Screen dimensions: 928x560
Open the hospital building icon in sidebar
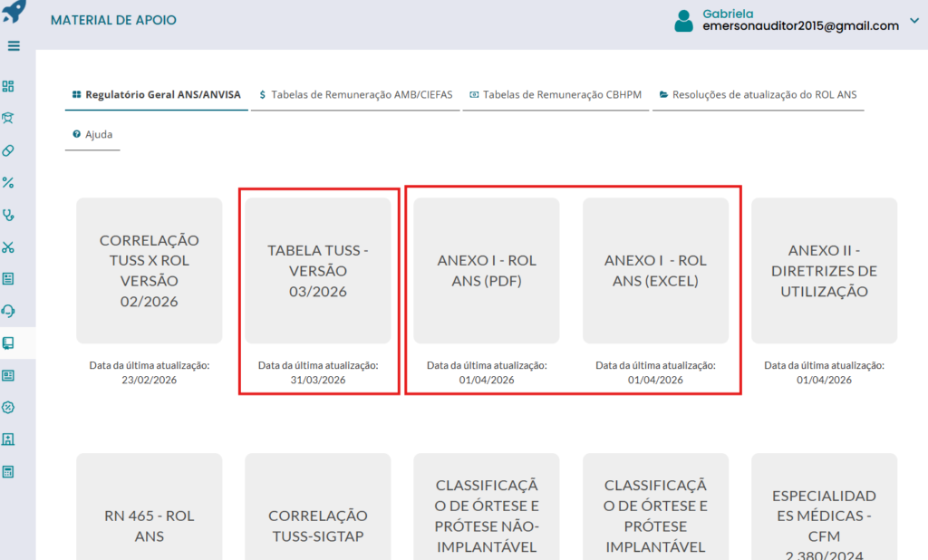tap(8, 439)
